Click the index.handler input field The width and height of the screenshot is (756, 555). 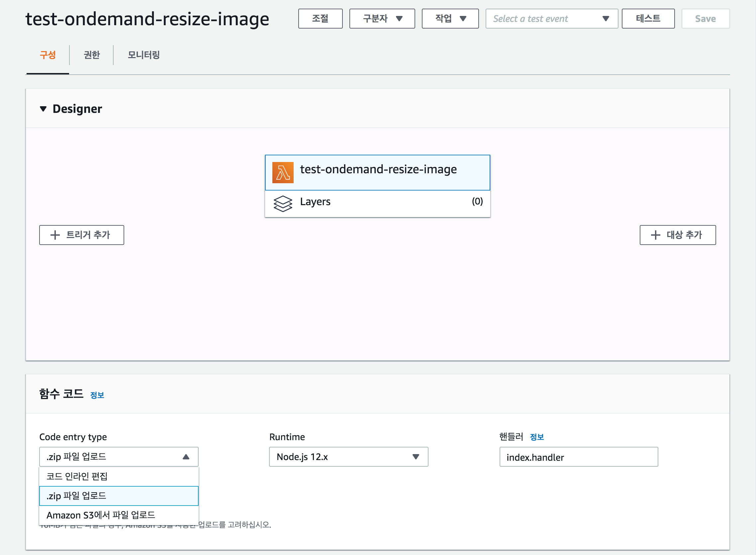(x=578, y=457)
